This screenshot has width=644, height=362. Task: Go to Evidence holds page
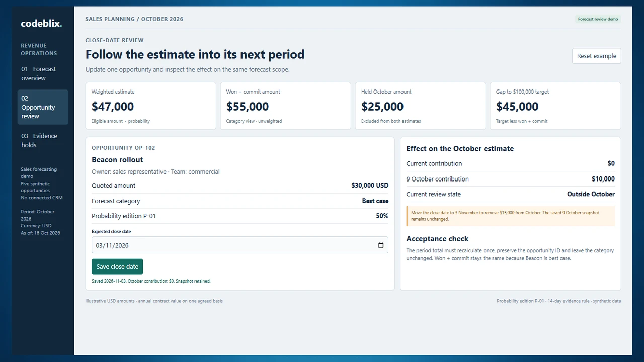(x=43, y=140)
